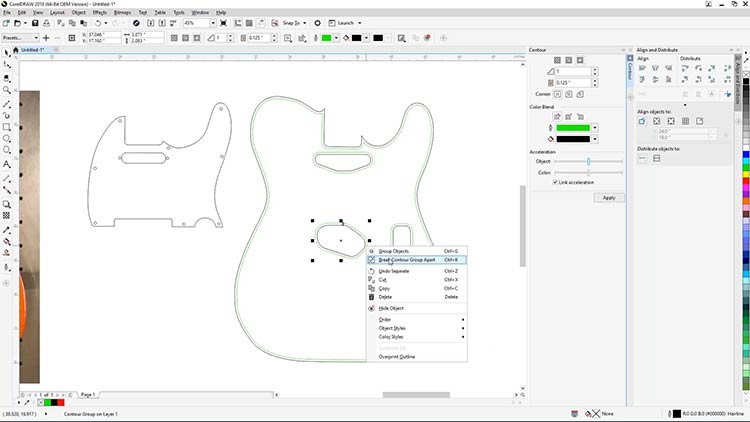The image size is (750, 422).
Task: Create a new document via toolbar icon
Action: pyautogui.click(x=6, y=23)
